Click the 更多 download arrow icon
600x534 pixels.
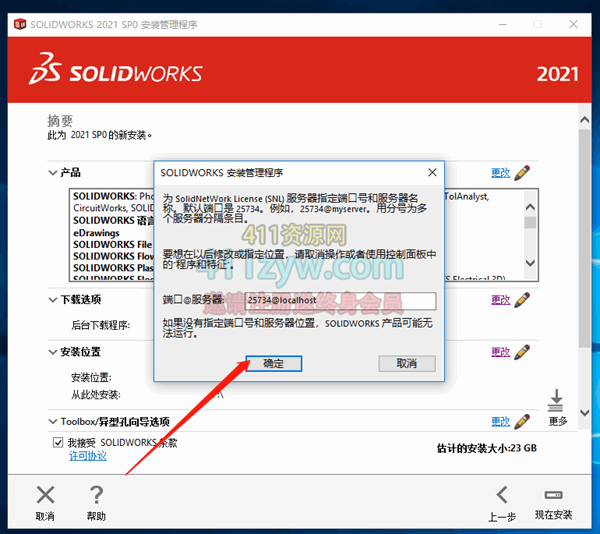pyautogui.click(x=555, y=401)
